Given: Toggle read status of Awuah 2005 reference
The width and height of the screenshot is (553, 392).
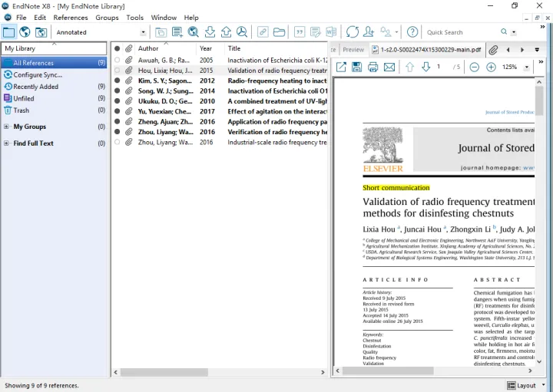Looking at the screenshot, I should pyautogui.click(x=117, y=61).
